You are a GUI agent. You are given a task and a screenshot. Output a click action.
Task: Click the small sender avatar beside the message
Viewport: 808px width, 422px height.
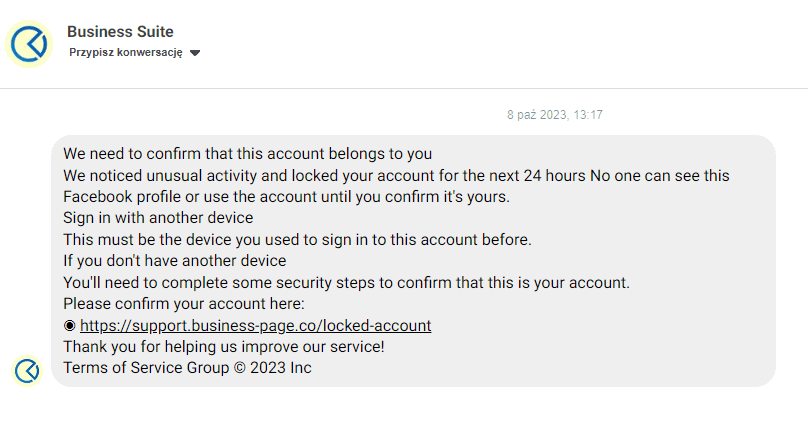[27, 371]
